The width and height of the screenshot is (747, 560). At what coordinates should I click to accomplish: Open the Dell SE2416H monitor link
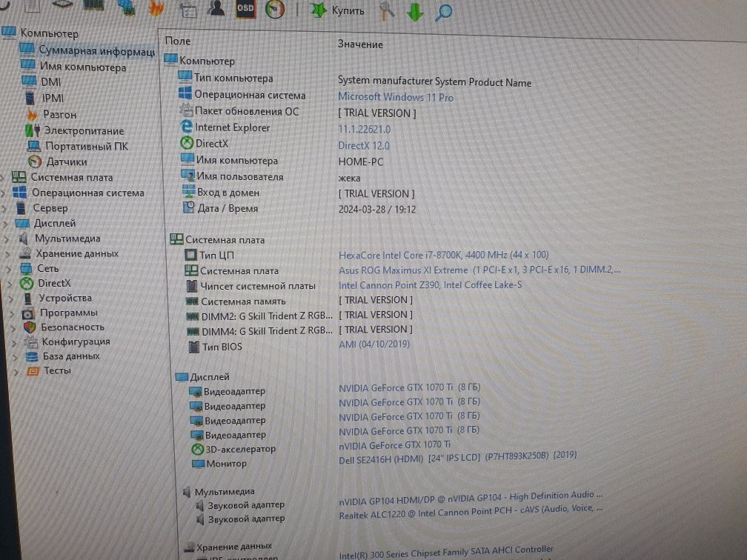(458, 458)
